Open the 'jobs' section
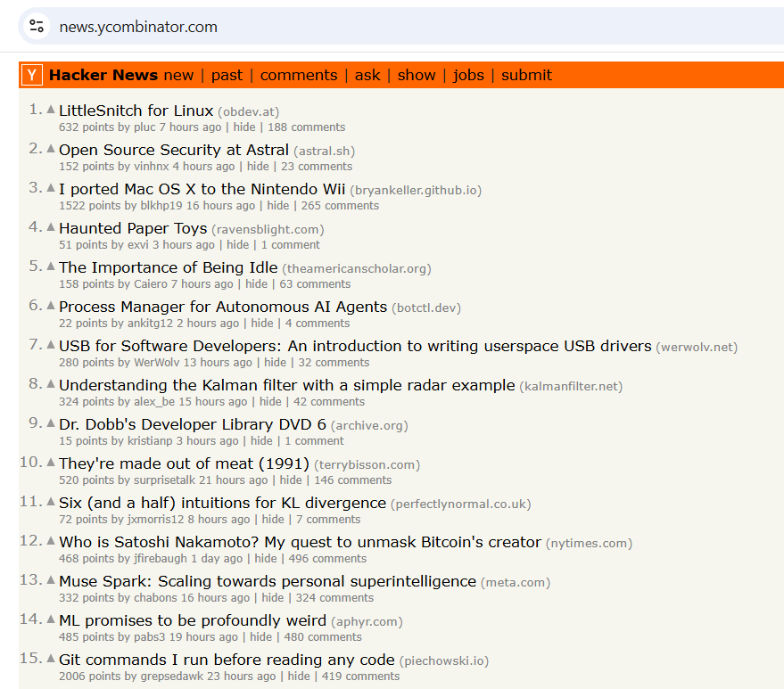This screenshot has height=689, width=784. tap(468, 75)
